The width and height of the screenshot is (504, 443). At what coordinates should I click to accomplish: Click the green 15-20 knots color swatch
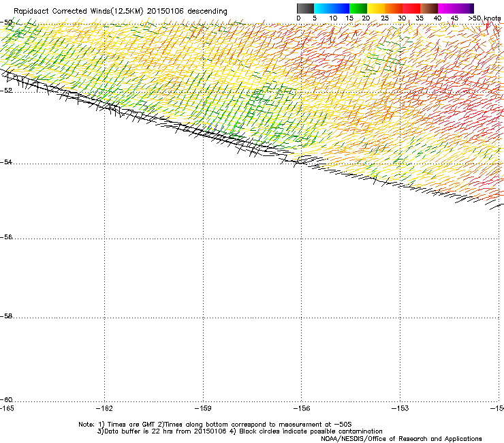pos(358,8)
